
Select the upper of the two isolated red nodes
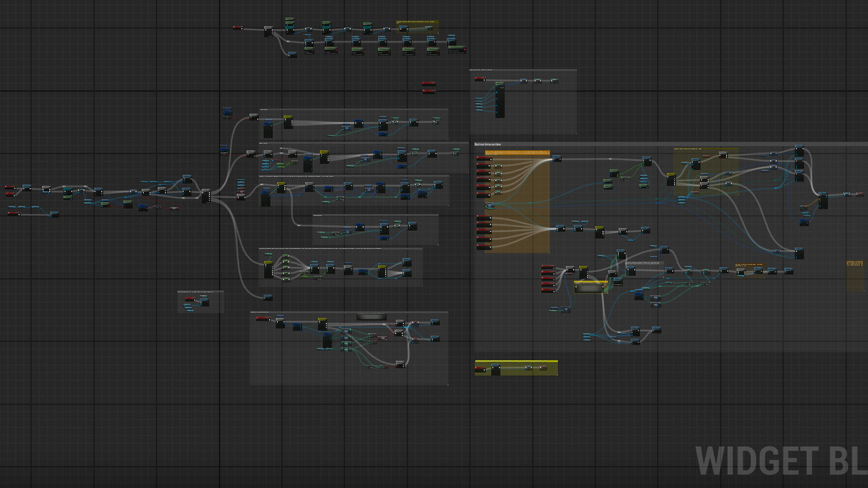point(429,84)
